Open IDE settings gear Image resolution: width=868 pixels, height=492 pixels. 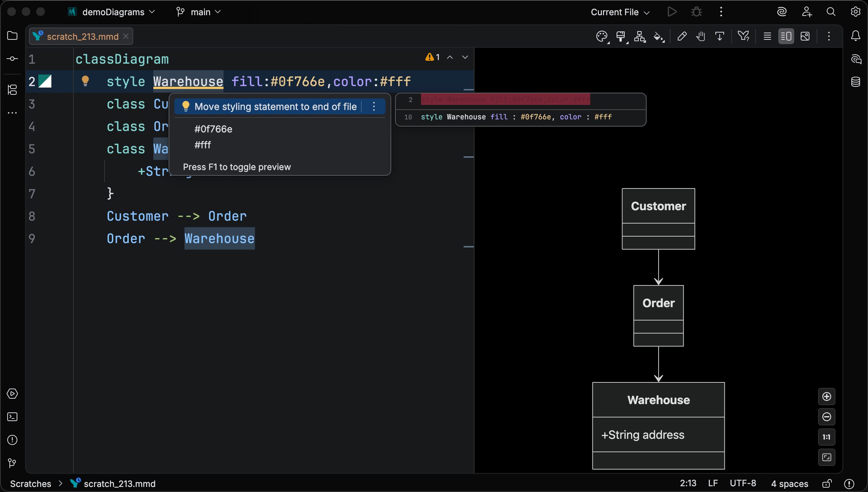(856, 12)
